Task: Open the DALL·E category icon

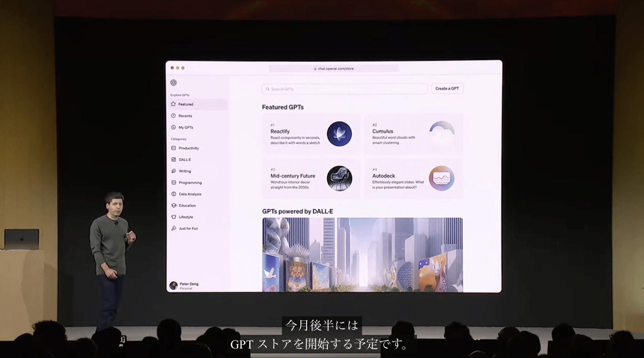Action: 173,160
